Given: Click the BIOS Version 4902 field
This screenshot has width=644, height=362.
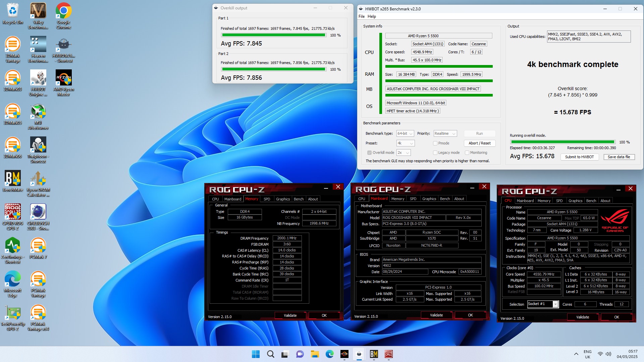Looking at the screenshot, I should [432, 265].
